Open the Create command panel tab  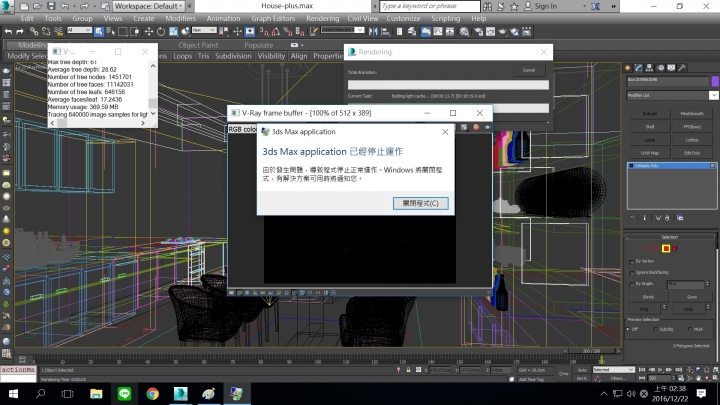[x=628, y=68]
